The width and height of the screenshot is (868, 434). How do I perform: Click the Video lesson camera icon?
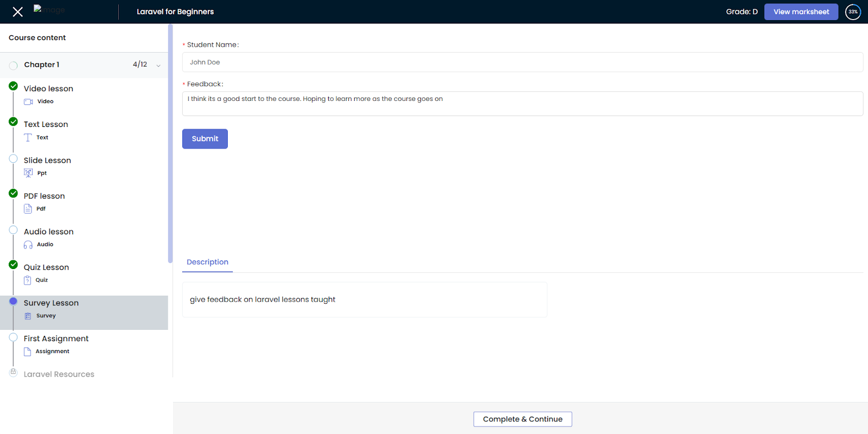(28, 101)
